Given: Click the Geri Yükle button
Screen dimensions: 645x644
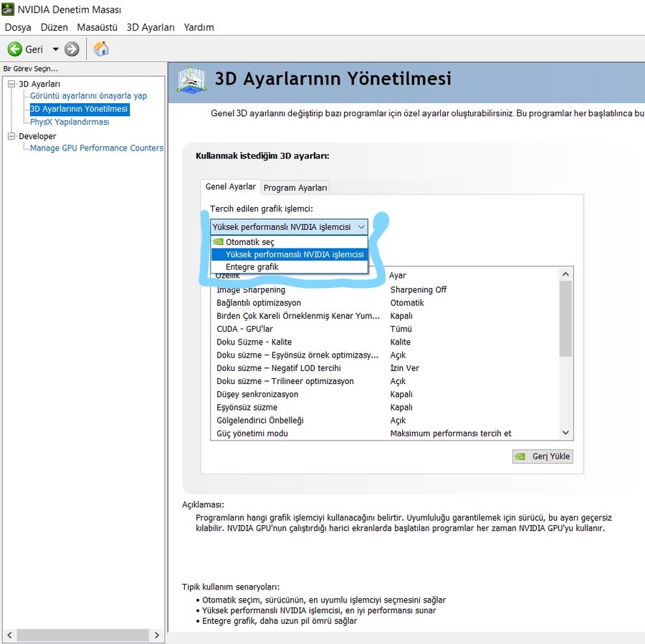Looking at the screenshot, I should pyautogui.click(x=543, y=456).
